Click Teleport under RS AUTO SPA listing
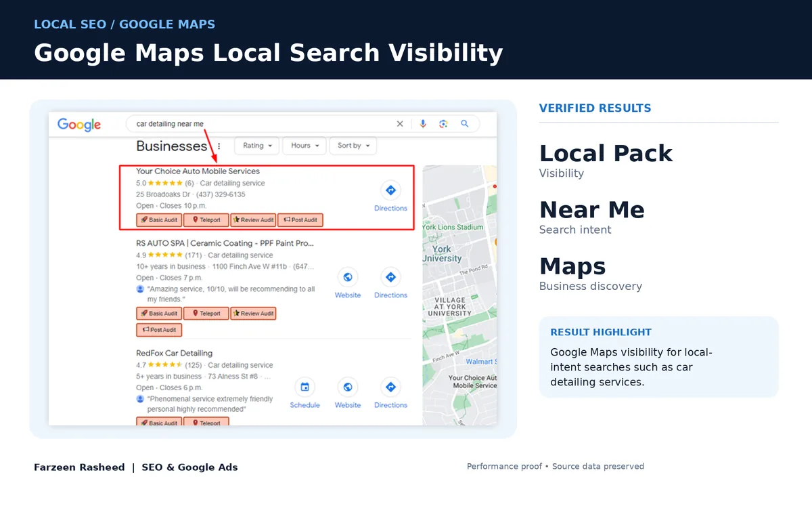The height and width of the screenshot is (508, 812). pyautogui.click(x=206, y=314)
